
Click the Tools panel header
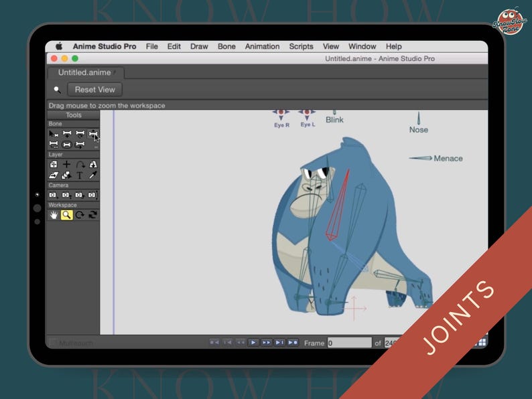(x=73, y=115)
